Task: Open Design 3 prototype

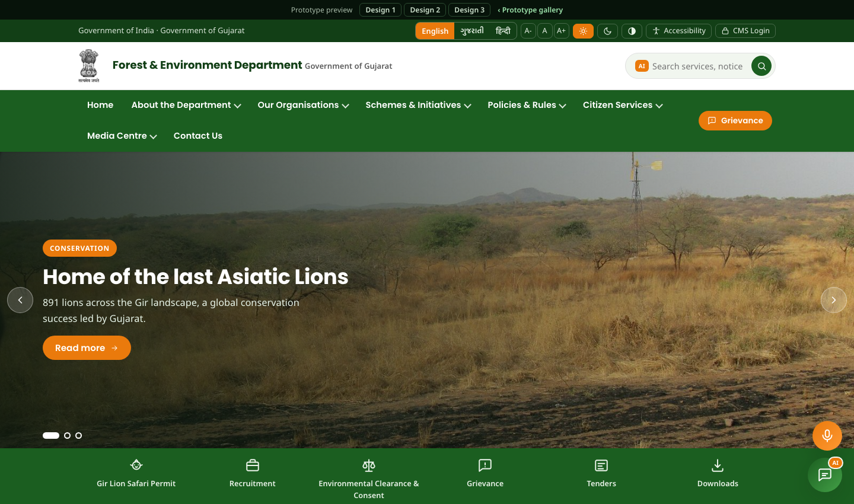Action: pyautogui.click(x=470, y=10)
